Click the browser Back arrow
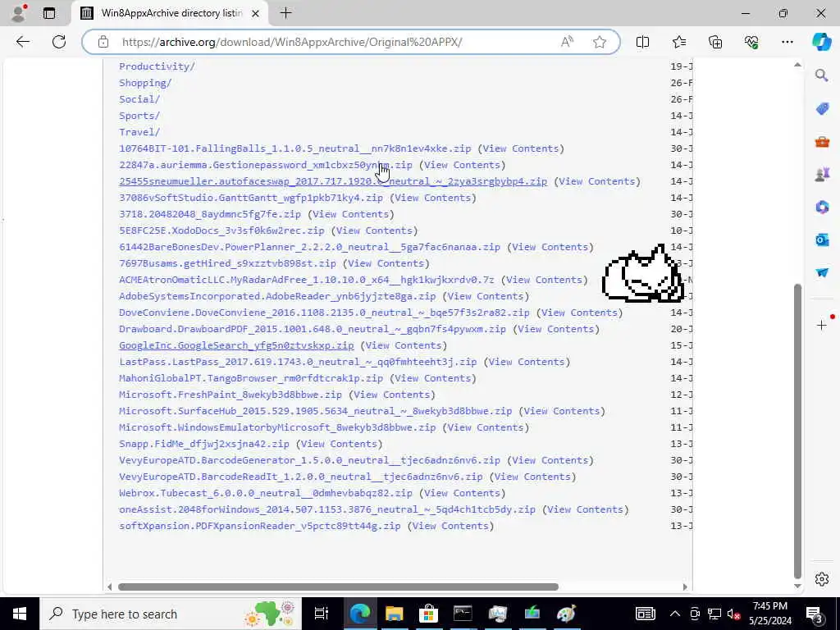840x630 pixels. point(22,42)
